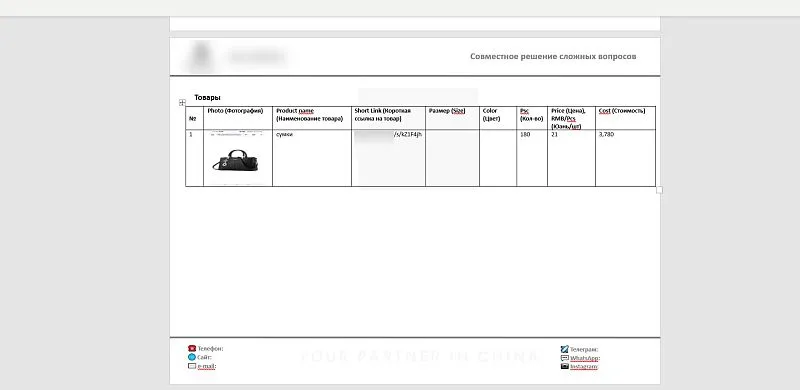Screen dimensions: 800x390
Task: Click the "Размер (Size)" header cell
Action: [453, 118]
